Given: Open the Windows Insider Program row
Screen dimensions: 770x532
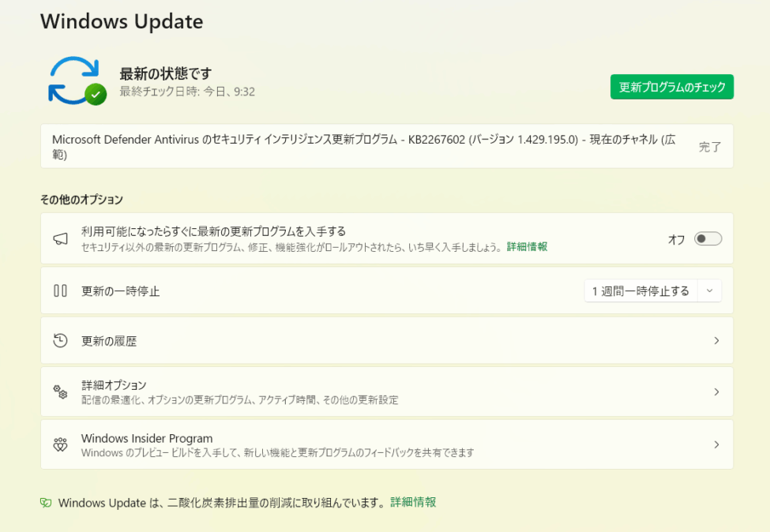Looking at the screenshot, I should coord(387,444).
